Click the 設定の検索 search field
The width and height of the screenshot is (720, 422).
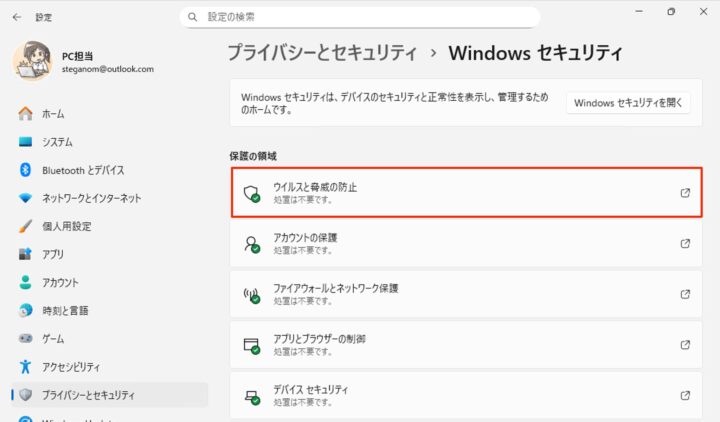360,17
